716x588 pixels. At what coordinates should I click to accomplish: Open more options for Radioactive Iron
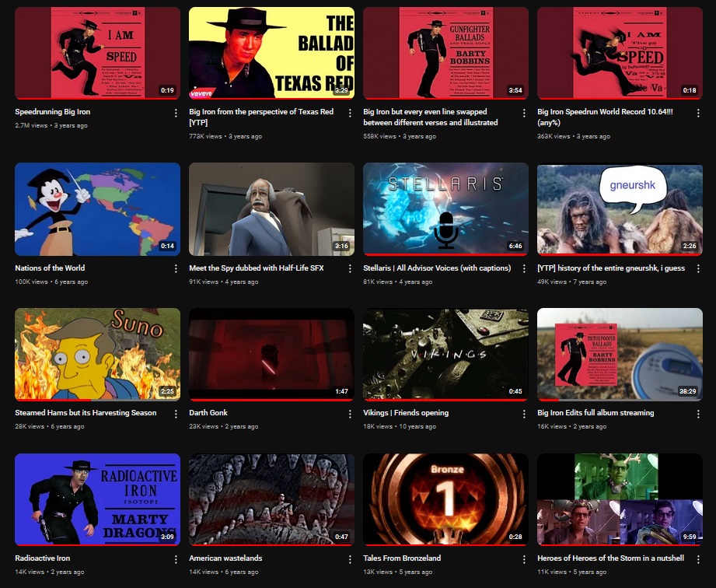click(x=176, y=559)
